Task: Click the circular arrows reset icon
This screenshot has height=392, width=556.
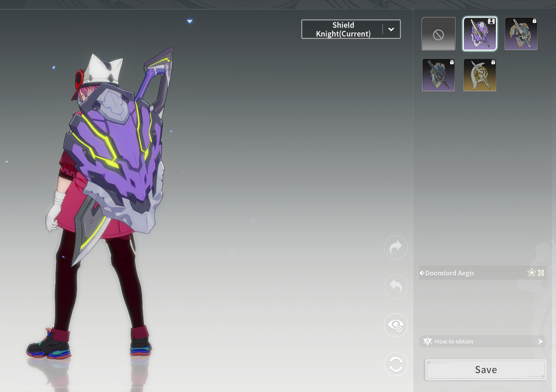Action: (x=396, y=364)
